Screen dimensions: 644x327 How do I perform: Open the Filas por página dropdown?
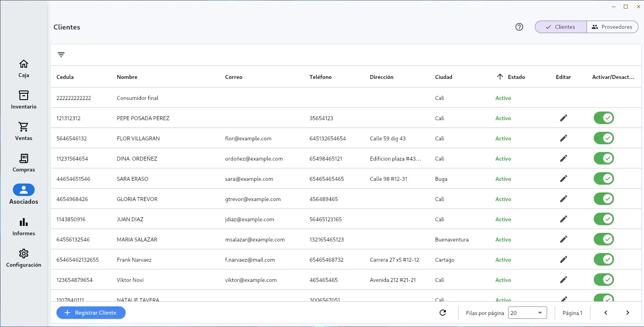point(527,313)
